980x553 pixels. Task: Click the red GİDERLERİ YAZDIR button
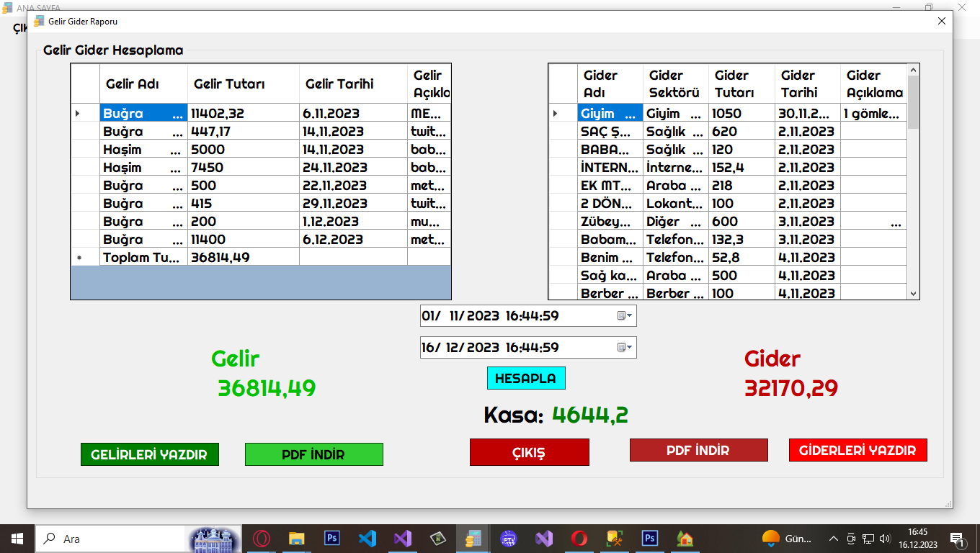(857, 450)
